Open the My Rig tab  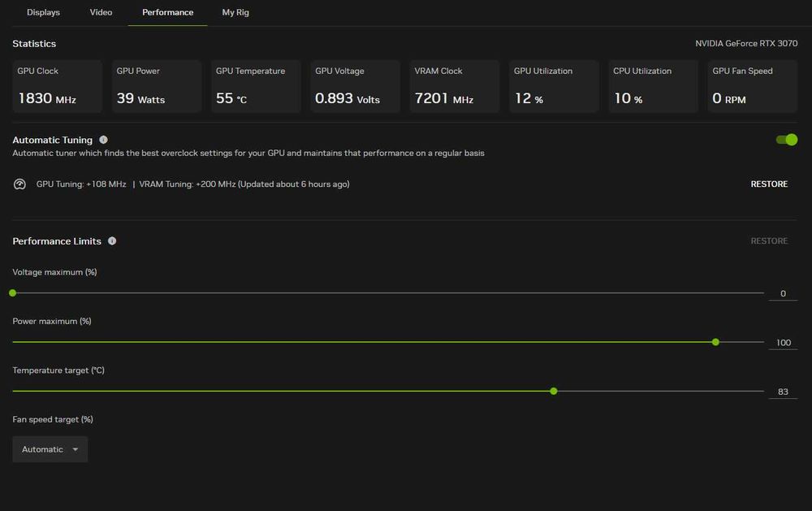235,12
